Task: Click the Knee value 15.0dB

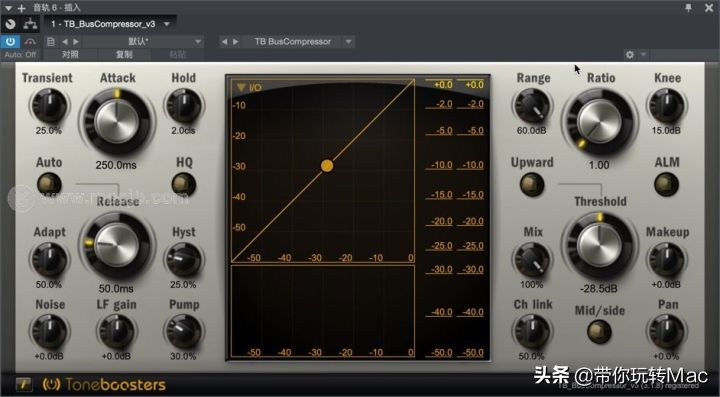Action: tap(666, 131)
